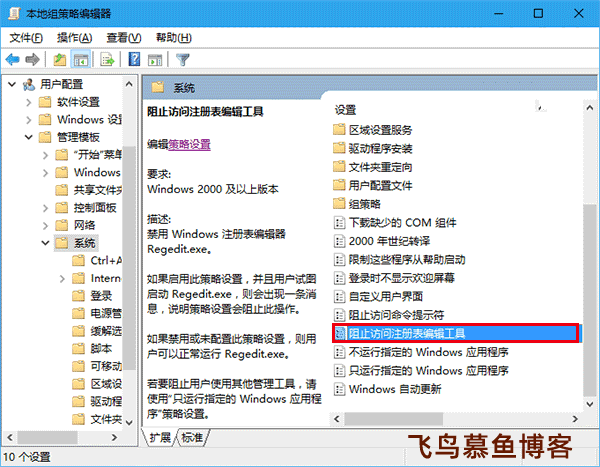Click the tree pane scroll-up arrow
The width and height of the screenshot is (600, 467).
click(129, 84)
